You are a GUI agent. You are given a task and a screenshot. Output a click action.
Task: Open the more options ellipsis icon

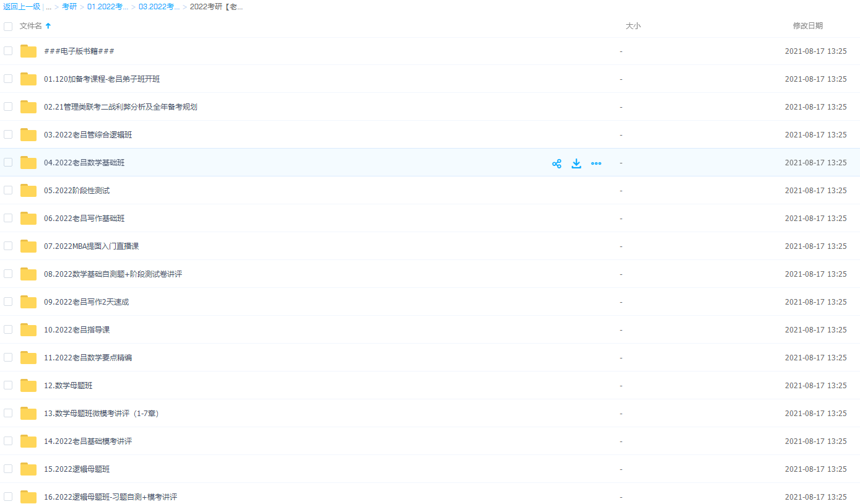(596, 163)
